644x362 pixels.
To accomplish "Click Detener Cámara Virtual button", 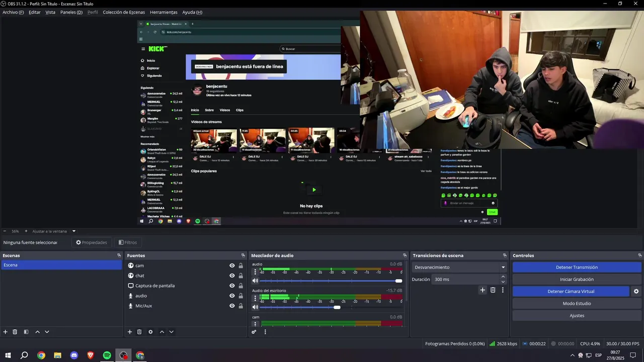I will click(571, 292).
